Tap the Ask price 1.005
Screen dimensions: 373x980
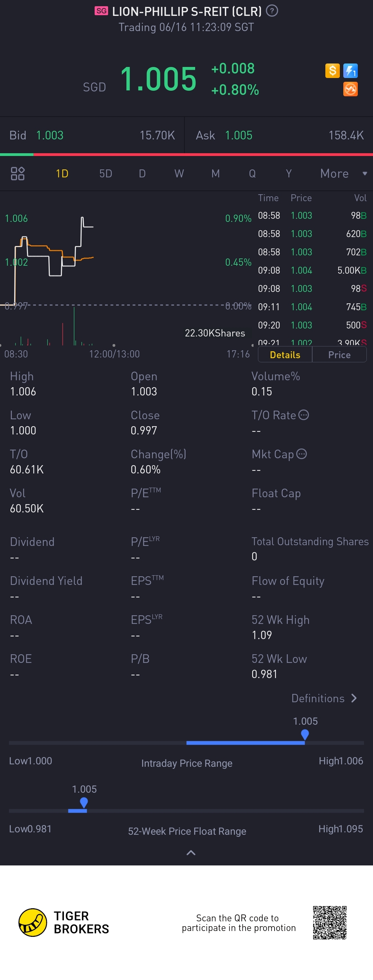[238, 135]
